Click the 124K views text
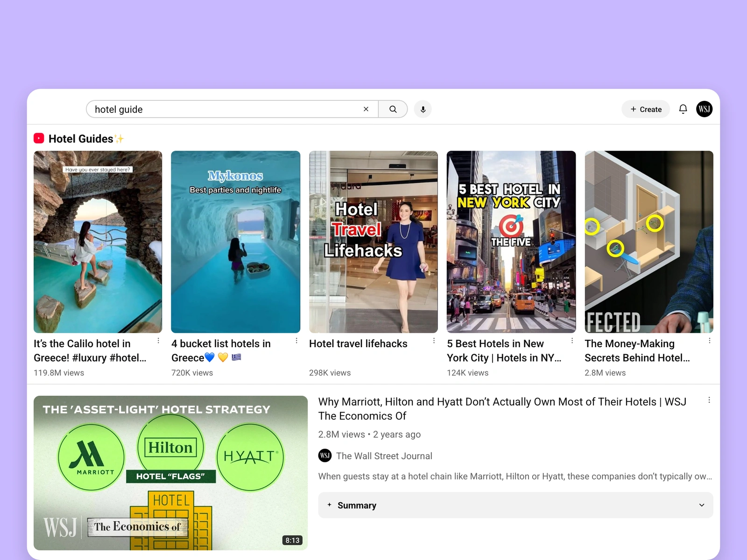This screenshot has height=560, width=747. pyautogui.click(x=467, y=373)
